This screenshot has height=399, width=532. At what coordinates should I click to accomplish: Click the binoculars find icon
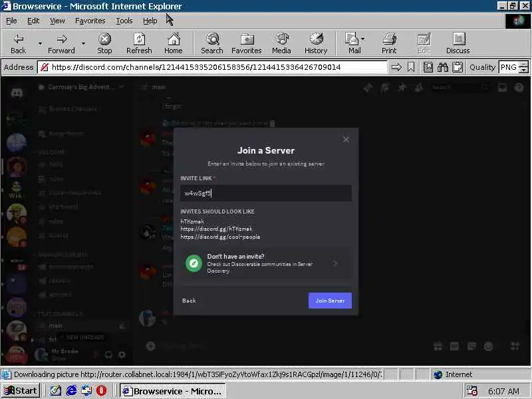pyautogui.click(x=443, y=67)
